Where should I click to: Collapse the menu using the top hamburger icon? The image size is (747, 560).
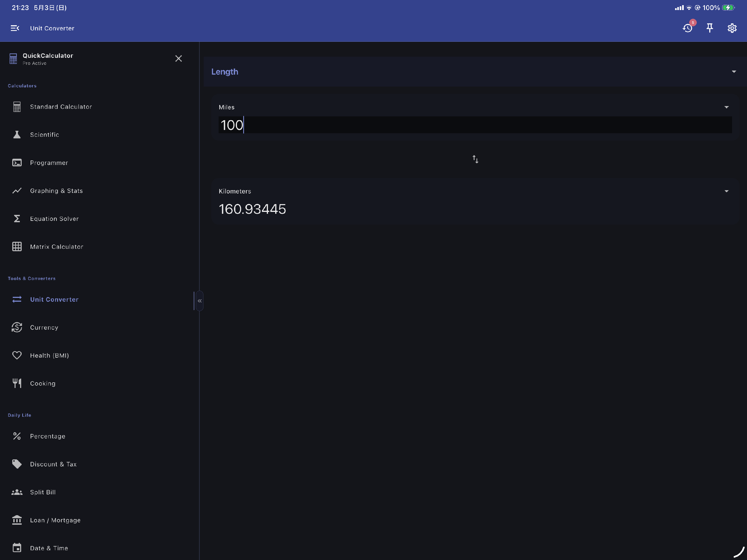(15, 28)
